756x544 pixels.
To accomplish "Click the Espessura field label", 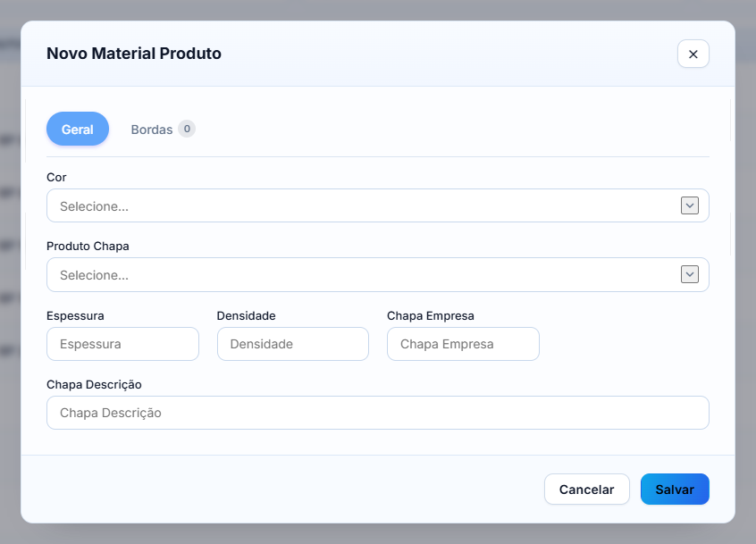I will click(x=75, y=315).
